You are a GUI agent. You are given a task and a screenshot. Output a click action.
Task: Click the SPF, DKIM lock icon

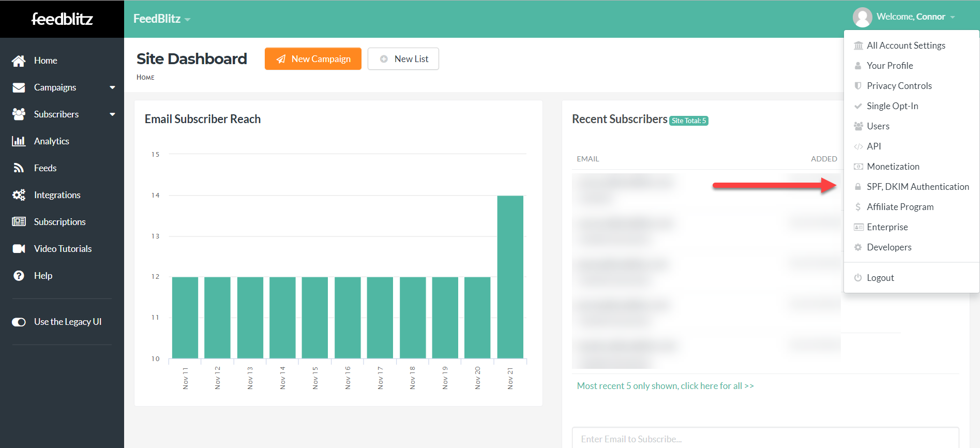coord(858,187)
